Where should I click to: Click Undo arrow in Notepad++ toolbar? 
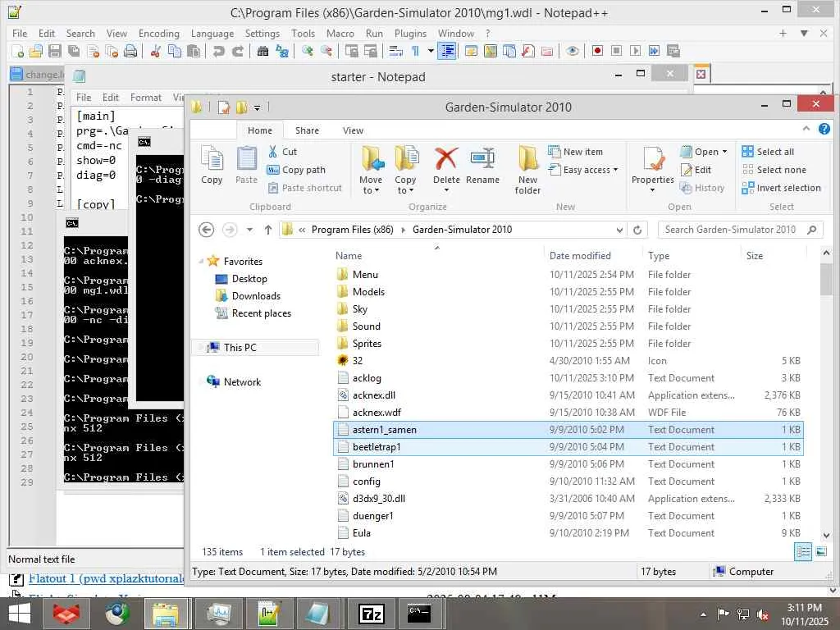click(x=218, y=51)
